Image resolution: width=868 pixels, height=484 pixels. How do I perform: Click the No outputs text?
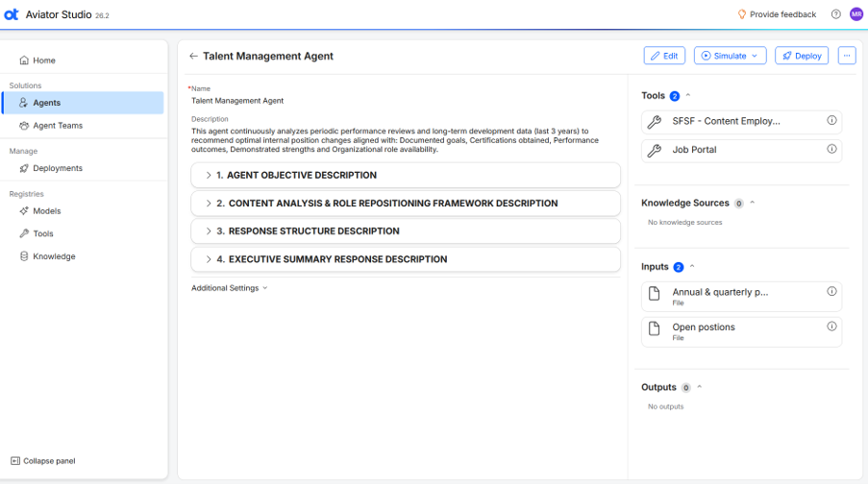pos(665,406)
